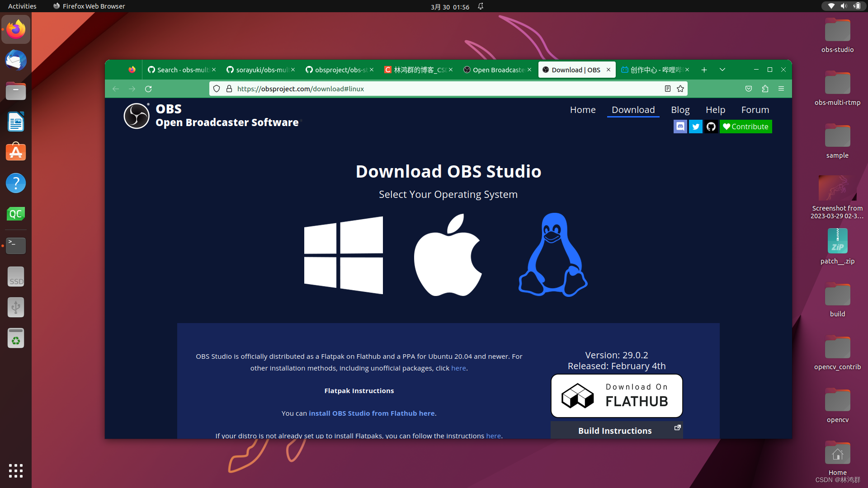Switch to 创作中心 bilibili tab
This screenshot has height=488, width=868.
[655, 70]
